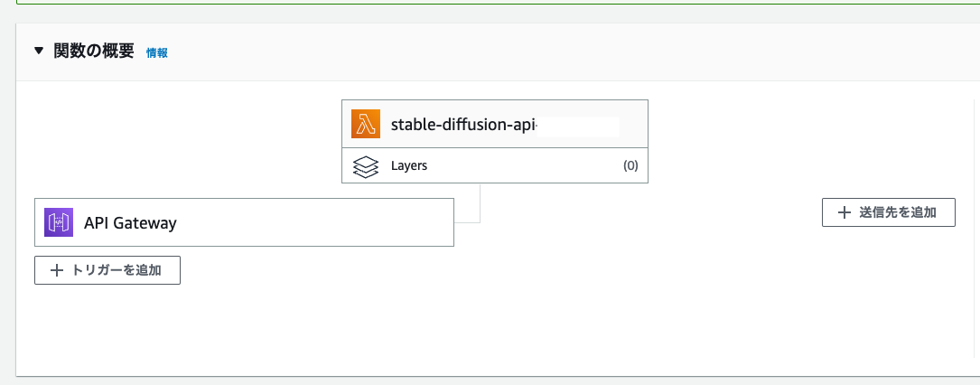Open the Layers label text
This screenshot has width=980, height=385.
coord(409,165)
